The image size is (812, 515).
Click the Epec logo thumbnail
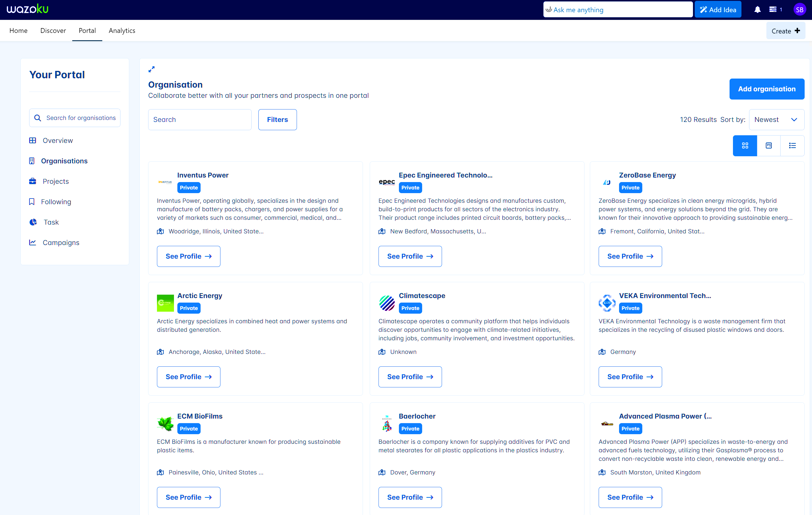(387, 182)
